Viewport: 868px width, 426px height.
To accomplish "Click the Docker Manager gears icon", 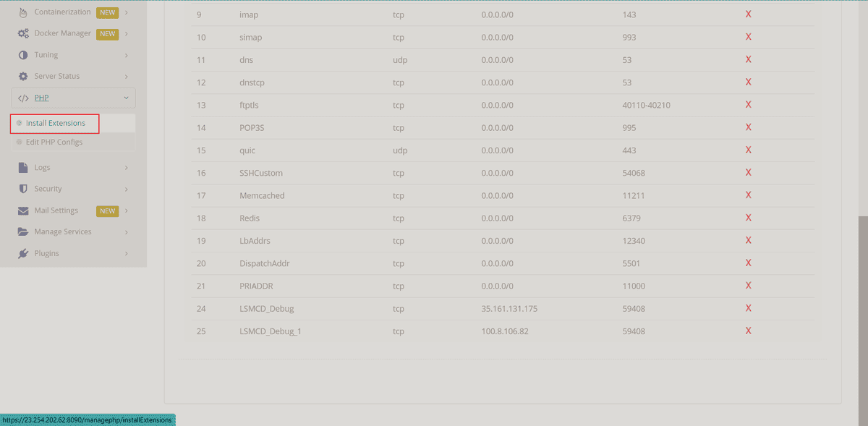I will coord(23,33).
